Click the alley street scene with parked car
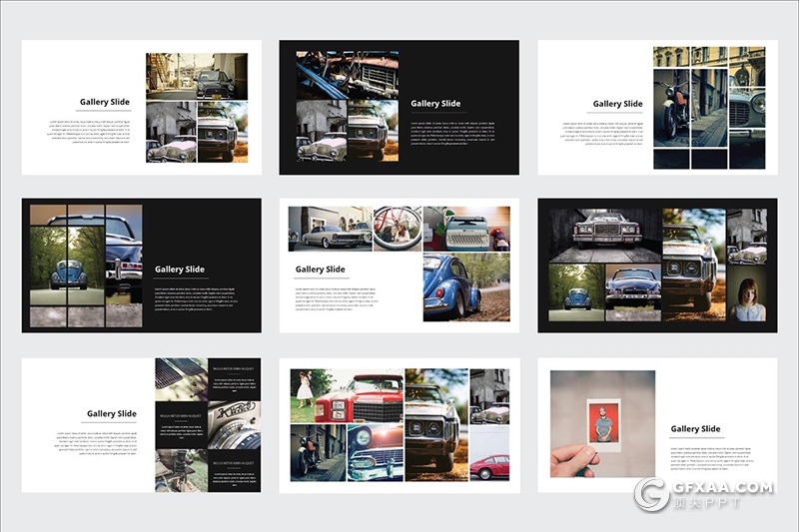799x532 pixels. coord(197,76)
